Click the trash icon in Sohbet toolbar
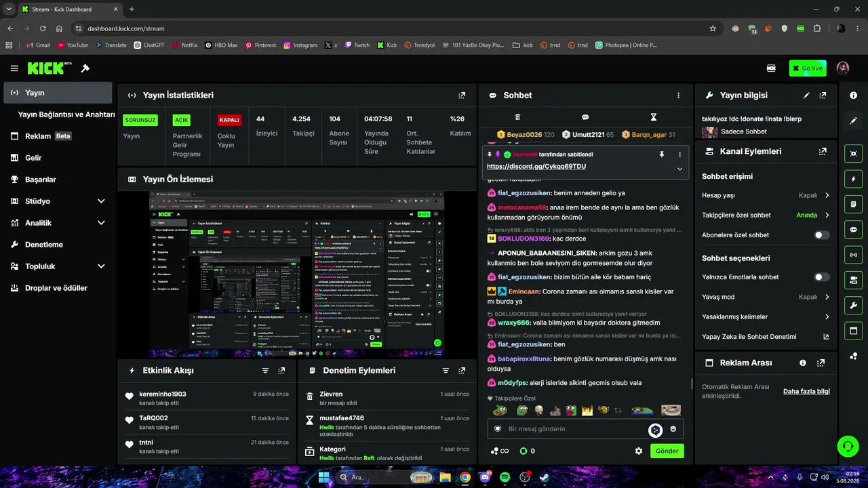The height and width of the screenshot is (488, 868). [517, 117]
